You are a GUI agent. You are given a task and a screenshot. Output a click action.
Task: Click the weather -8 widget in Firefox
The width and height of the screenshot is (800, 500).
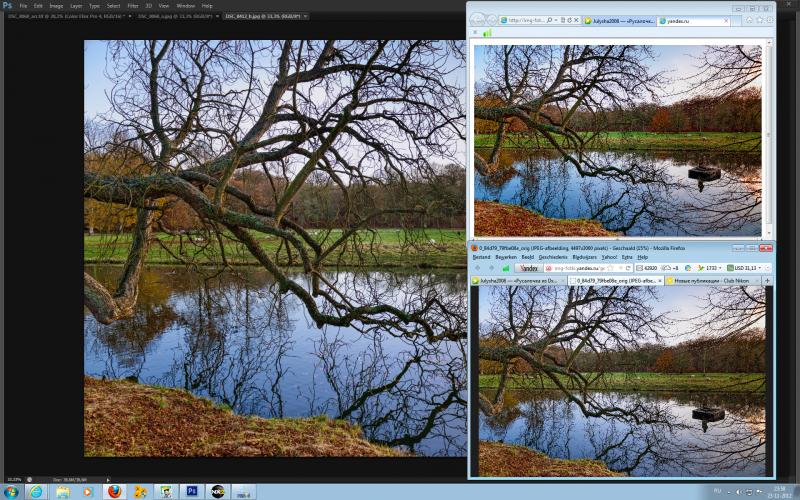click(670, 268)
